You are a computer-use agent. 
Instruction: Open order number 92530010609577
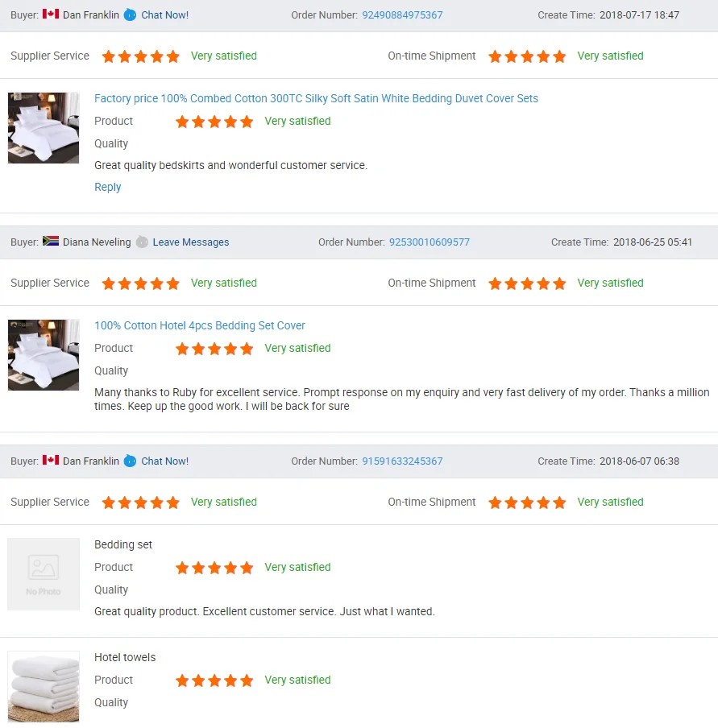coord(430,242)
